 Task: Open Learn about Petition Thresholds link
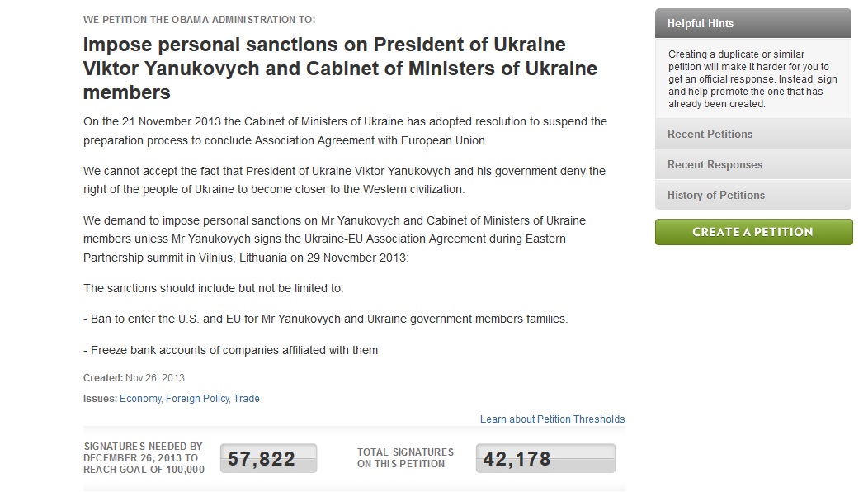click(552, 419)
